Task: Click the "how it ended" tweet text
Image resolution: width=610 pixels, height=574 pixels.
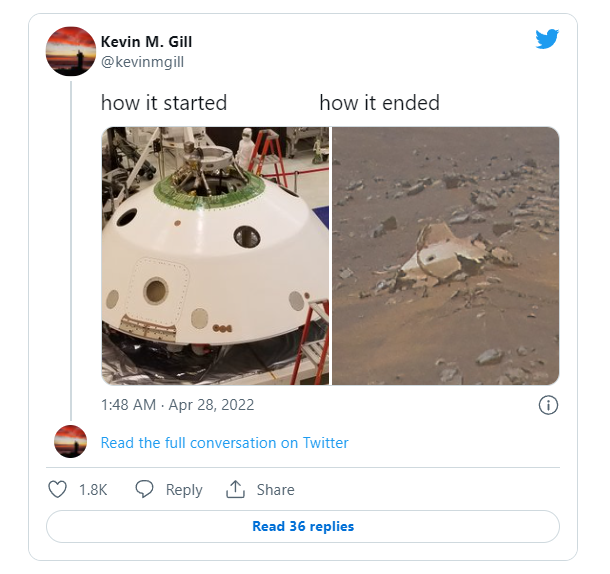Action: 380,103
